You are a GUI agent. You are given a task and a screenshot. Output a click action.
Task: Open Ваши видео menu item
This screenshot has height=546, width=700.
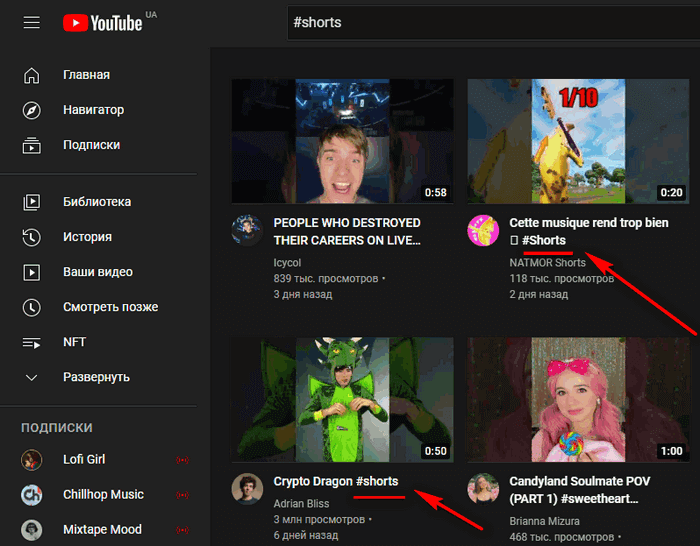click(97, 272)
